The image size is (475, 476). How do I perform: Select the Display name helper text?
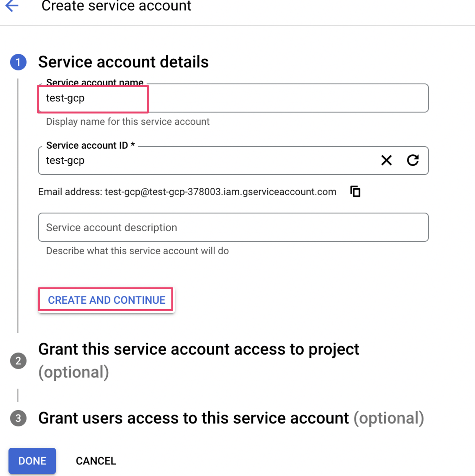tap(128, 122)
